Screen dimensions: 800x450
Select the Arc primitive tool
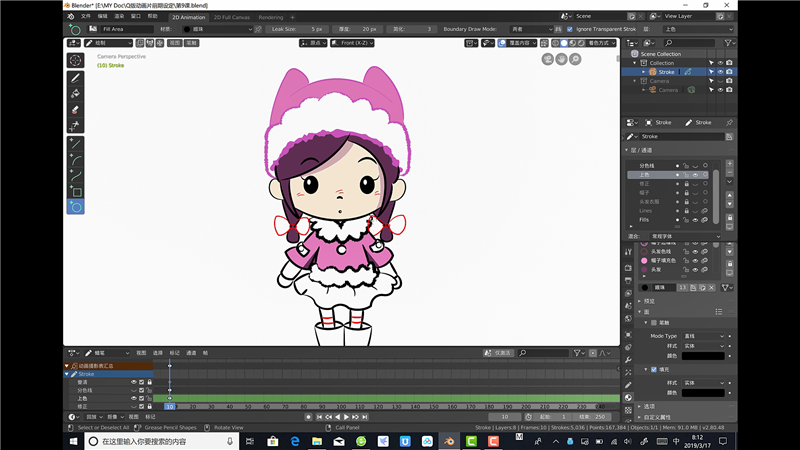pos(76,160)
